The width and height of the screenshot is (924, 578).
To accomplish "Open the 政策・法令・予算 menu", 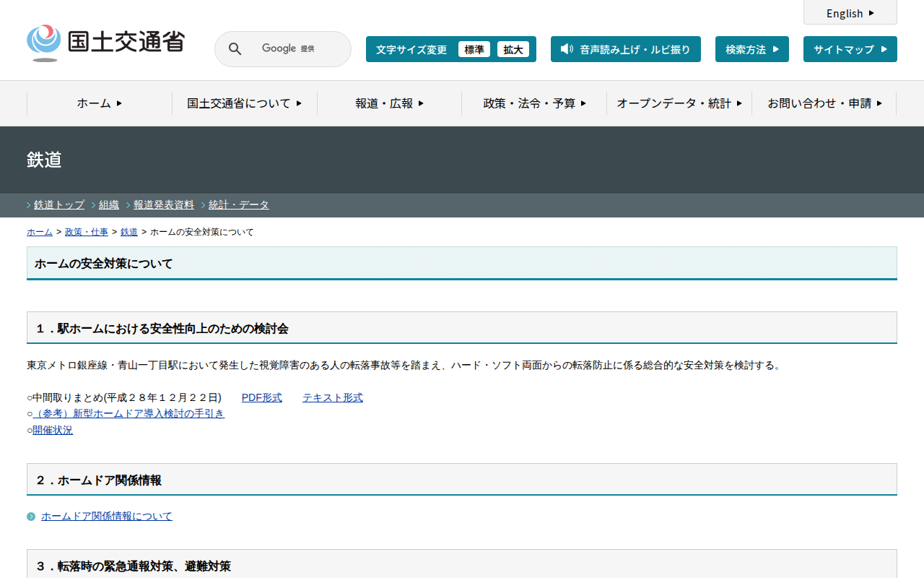I will click(534, 103).
